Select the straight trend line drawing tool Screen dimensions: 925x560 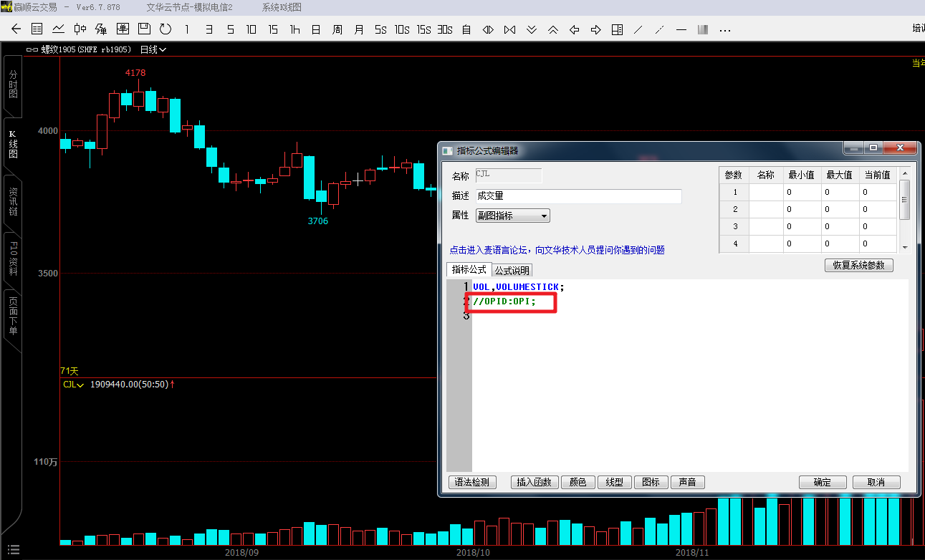[x=638, y=29]
